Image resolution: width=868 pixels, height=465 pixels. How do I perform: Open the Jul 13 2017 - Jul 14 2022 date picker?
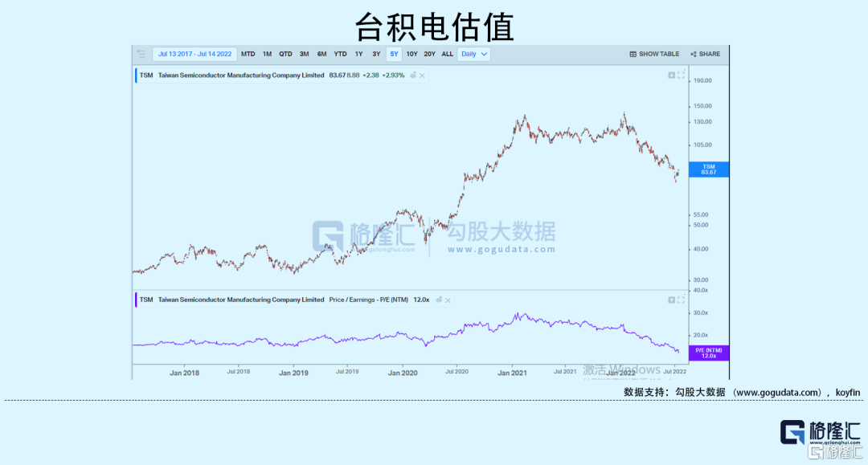[x=194, y=55]
